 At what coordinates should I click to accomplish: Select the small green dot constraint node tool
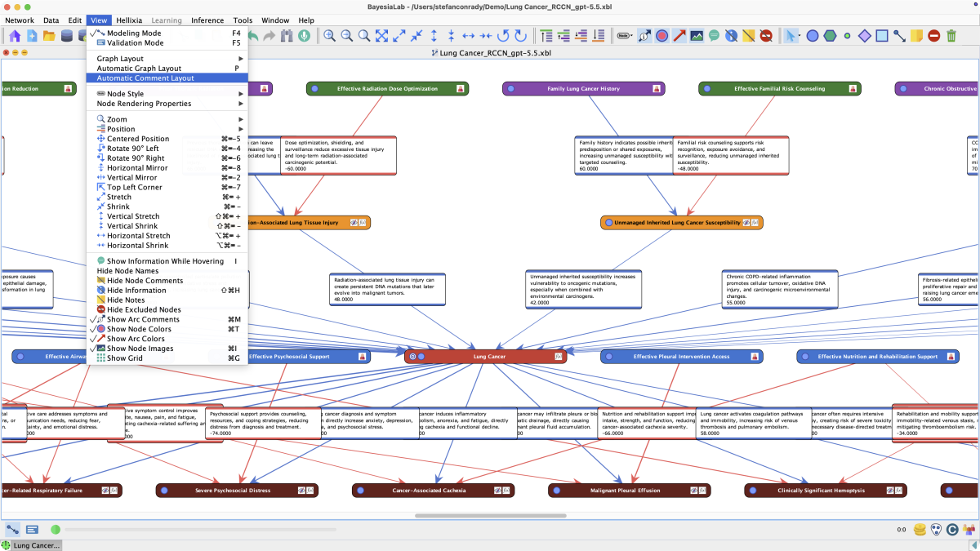[847, 36]
